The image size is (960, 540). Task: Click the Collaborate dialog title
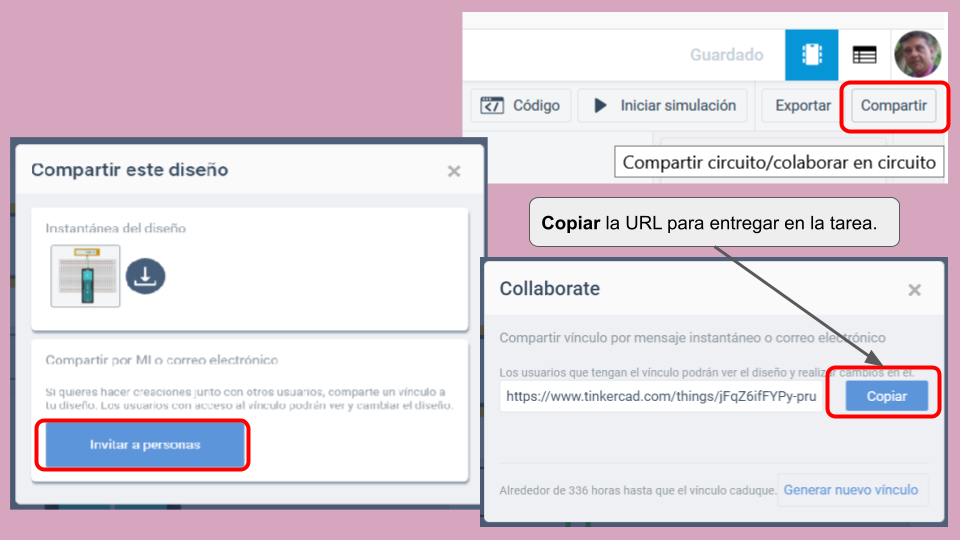click(549, 289)
